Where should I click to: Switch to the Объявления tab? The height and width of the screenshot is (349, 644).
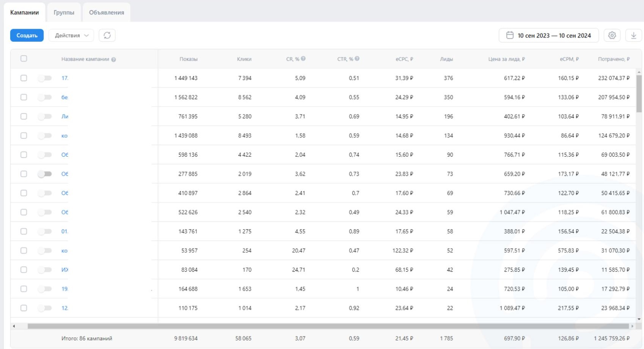click(106, 13)
